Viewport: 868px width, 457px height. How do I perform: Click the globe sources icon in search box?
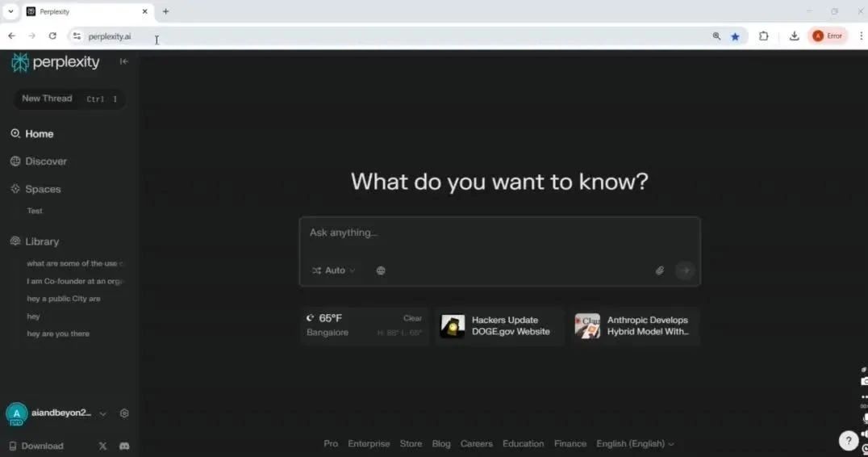(381, 270)
